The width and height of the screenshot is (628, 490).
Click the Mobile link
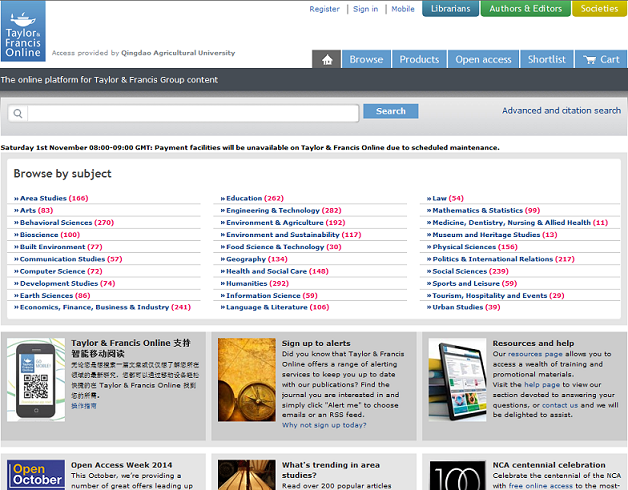(x=403, y=9)
